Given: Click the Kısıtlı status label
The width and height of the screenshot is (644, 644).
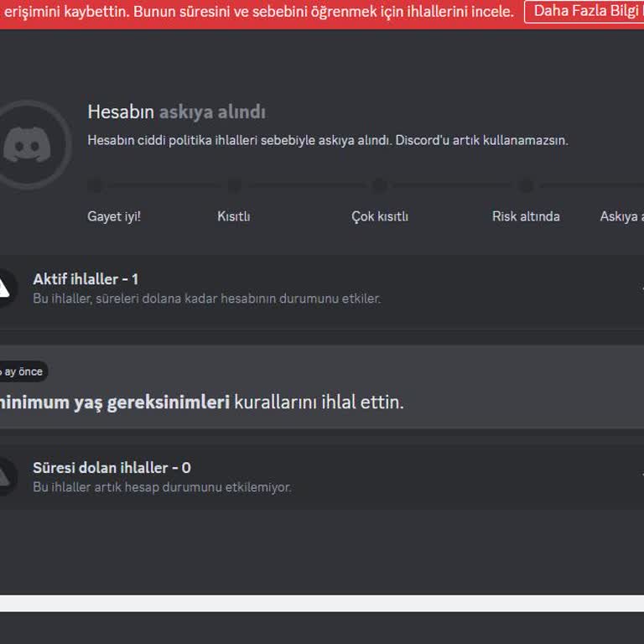Looking at the screenshot, I should [234, 216].
